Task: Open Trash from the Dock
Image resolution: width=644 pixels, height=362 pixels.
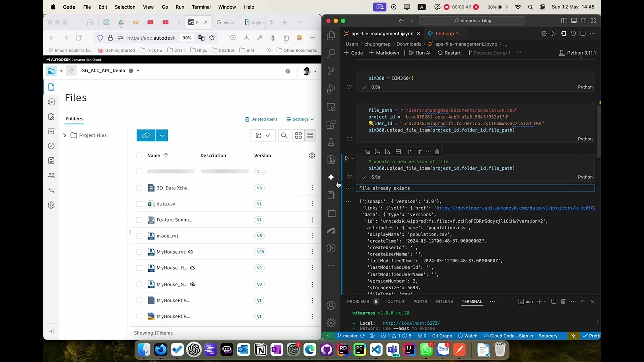Action: (x=500, y=349)
